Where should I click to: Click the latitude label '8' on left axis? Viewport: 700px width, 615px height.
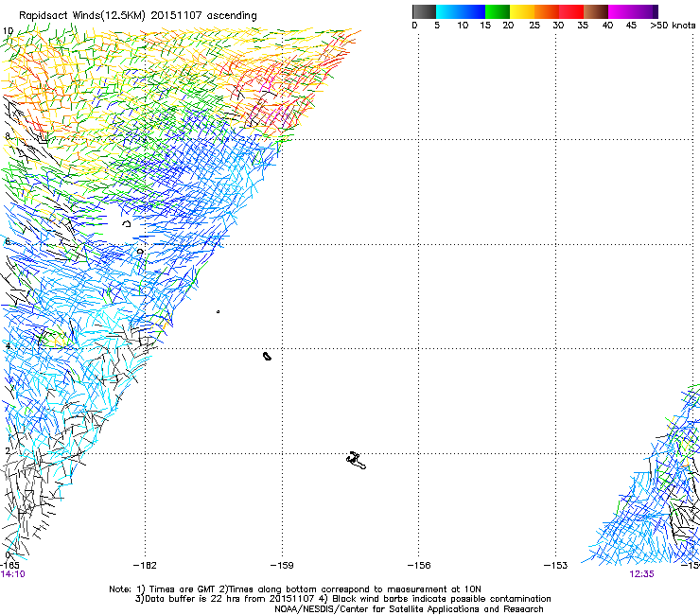pyautogui.click(x=8, y=136)
